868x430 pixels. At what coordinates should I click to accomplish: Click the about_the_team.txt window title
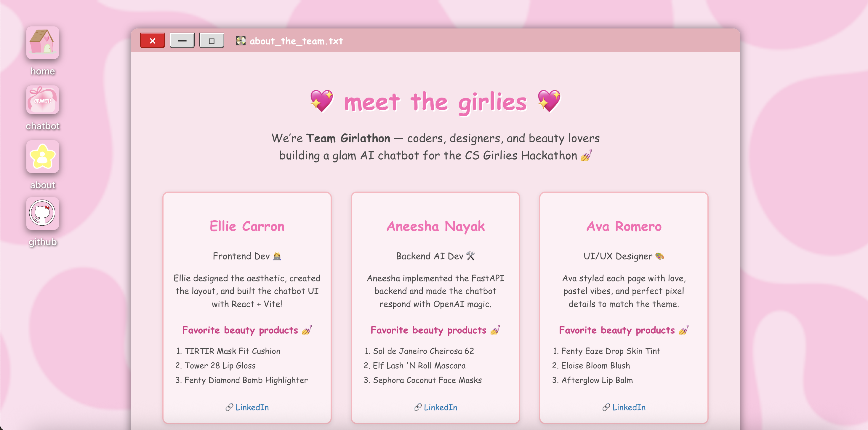(x=296, y=41)
